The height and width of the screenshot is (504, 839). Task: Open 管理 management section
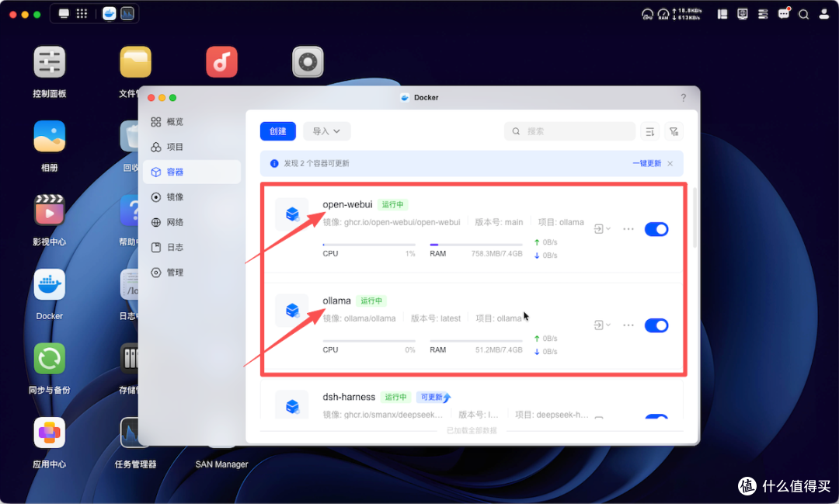pyautogui.click(x=192, y=273)
